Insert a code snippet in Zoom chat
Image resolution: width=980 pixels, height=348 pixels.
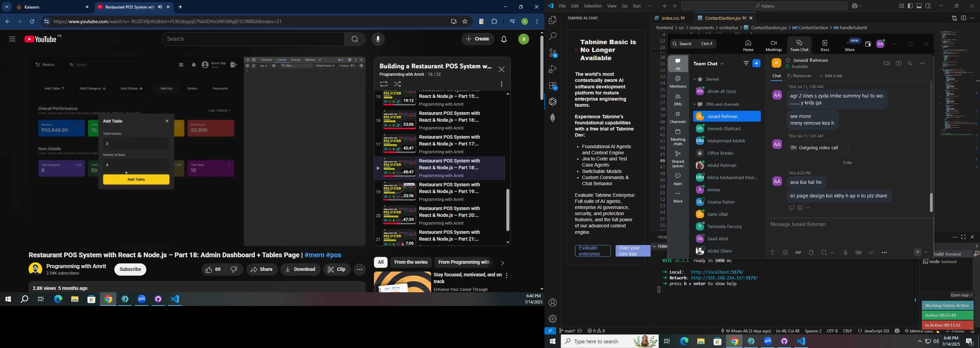tap(871, 253)
